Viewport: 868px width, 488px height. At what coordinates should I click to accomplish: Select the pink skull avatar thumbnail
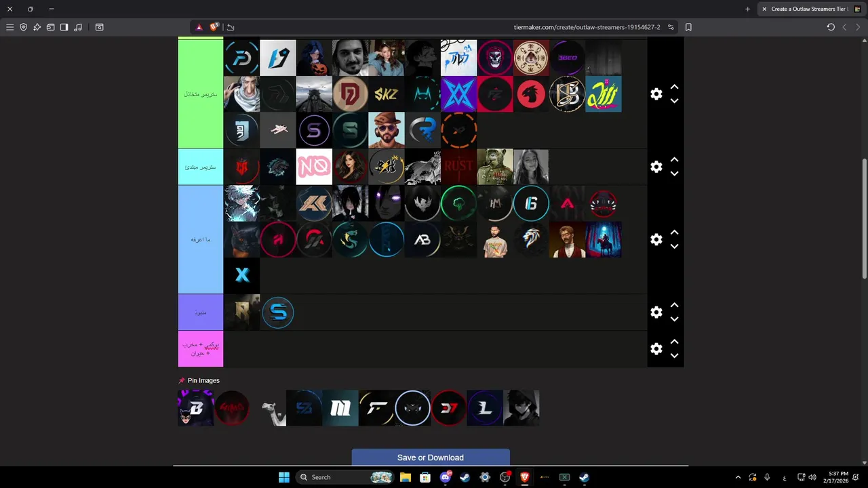pos(495,58)
